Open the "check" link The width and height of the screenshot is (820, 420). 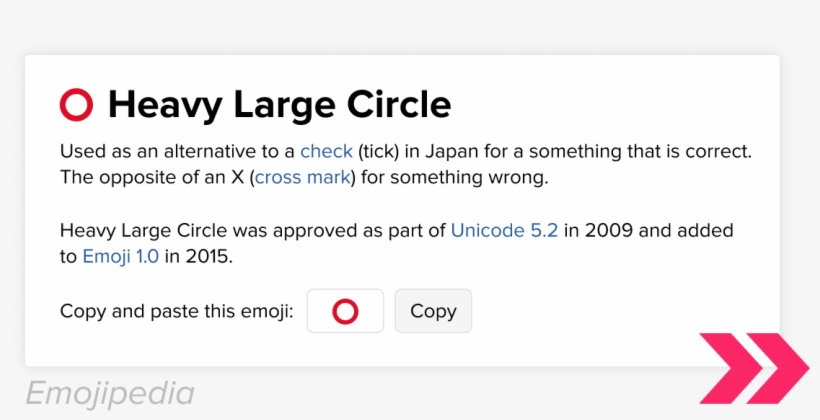326,152
